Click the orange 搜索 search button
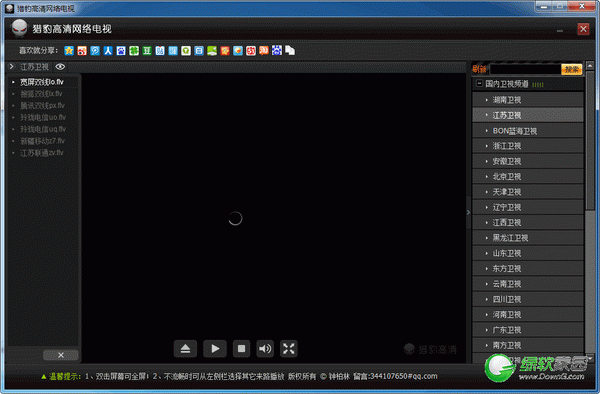 (x=571, y=69)
